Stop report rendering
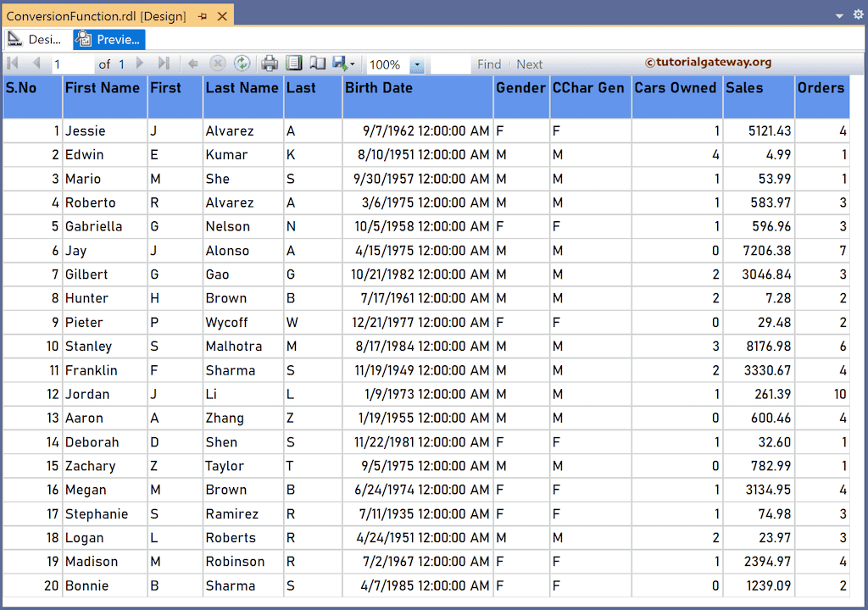The height and width of the screenshot is (610, 868). tap(218, 64)
